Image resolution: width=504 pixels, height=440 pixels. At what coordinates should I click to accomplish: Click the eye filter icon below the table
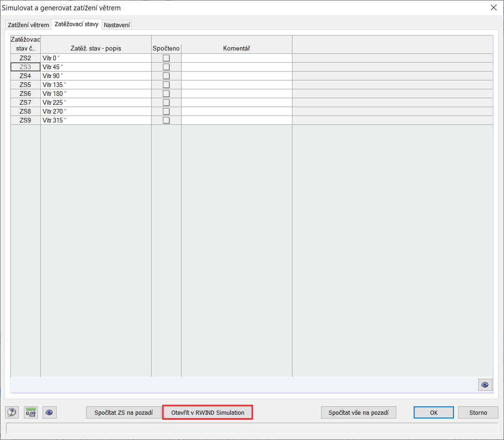click(x=485, y=385)
